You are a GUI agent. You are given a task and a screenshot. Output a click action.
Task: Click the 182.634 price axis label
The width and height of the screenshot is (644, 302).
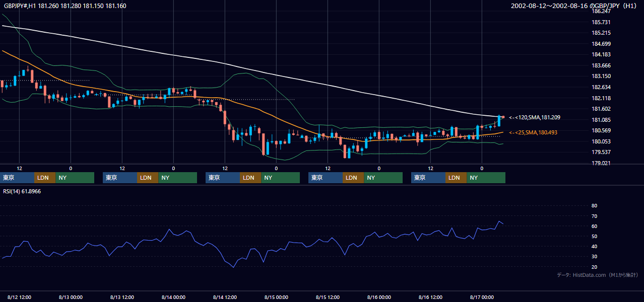(601, 87)
